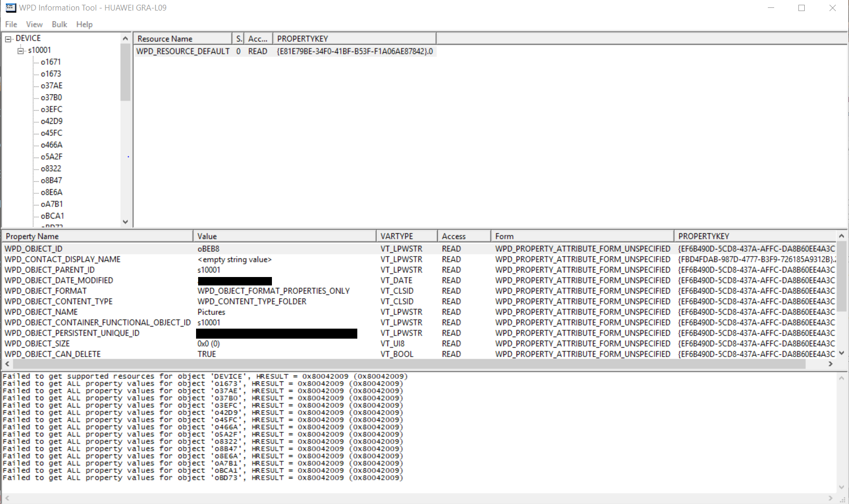Click the properties PROPERTYKEY column header
Screen dimensions: 849x504
755,236
